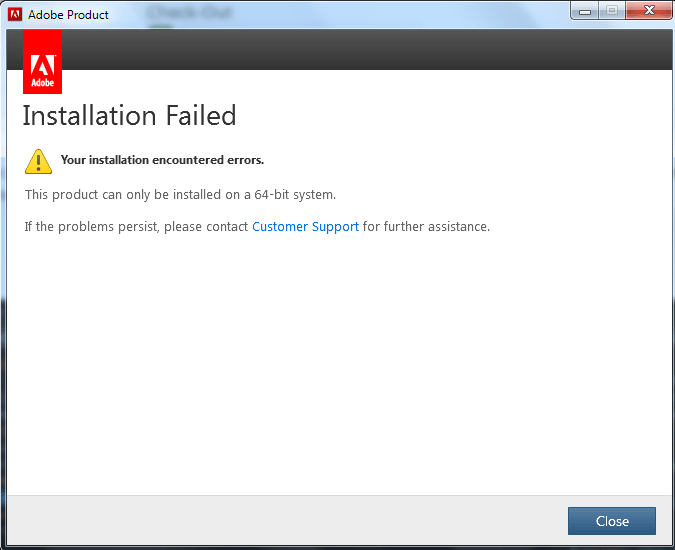Click the disabled maximize window button
Screen dimensions: 675x550
612,11
